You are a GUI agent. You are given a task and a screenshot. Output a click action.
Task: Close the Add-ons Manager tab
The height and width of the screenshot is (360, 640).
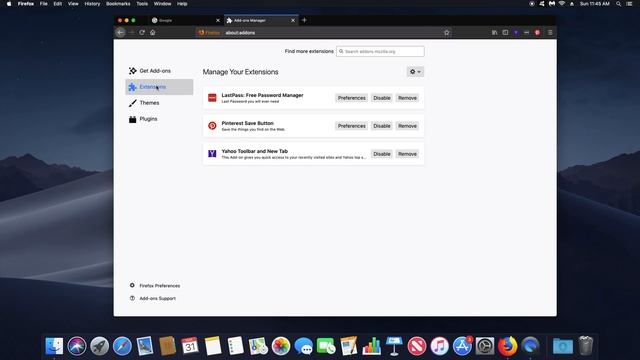tap(293, 20)
